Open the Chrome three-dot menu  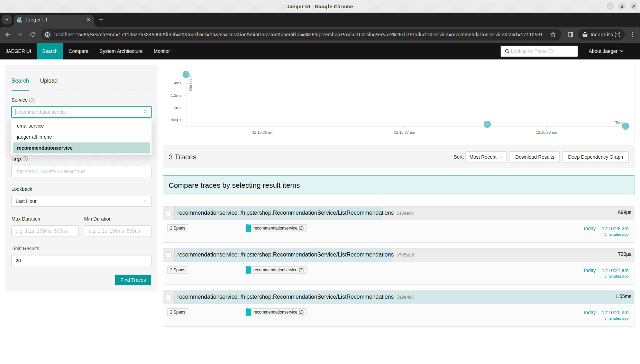coord(632,35)
